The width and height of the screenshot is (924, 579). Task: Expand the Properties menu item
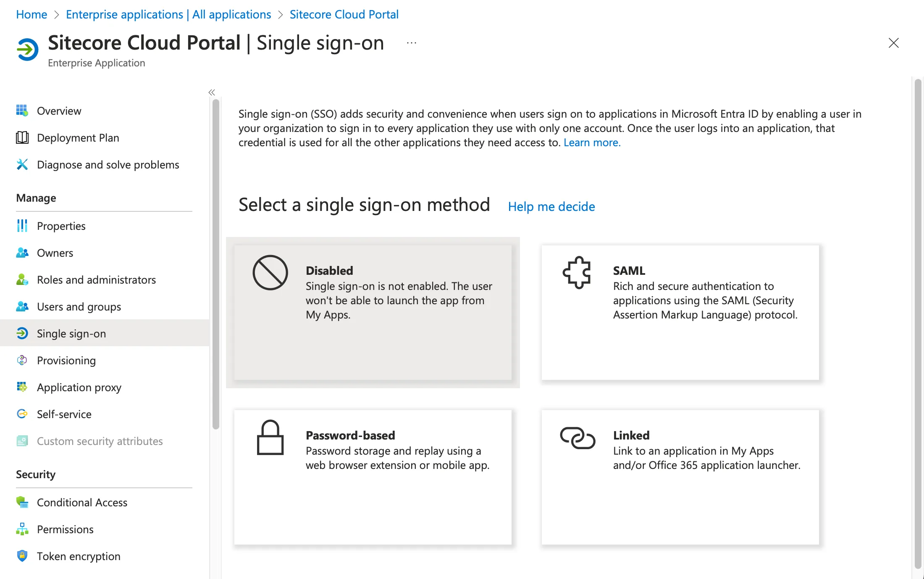(60, 226)
